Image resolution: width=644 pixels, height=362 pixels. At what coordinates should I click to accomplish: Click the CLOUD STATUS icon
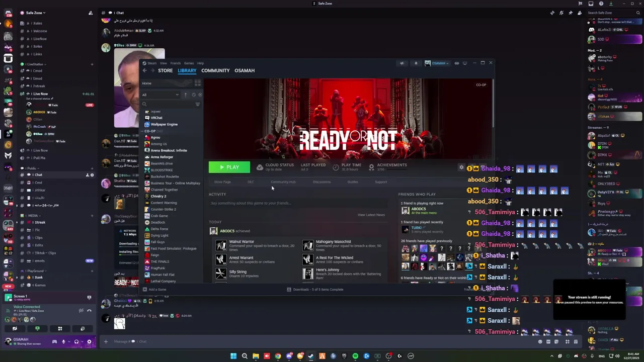point(260,167)
